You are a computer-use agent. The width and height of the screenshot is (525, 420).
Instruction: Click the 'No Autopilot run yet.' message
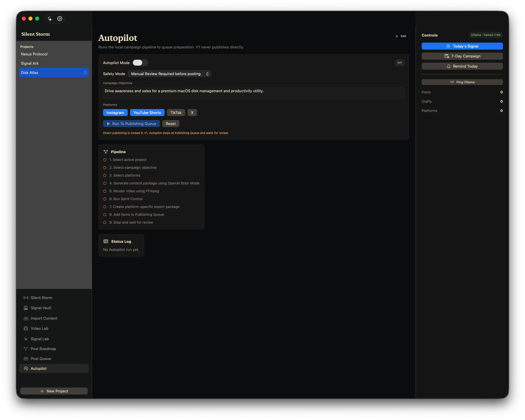[x=121, y=250]
